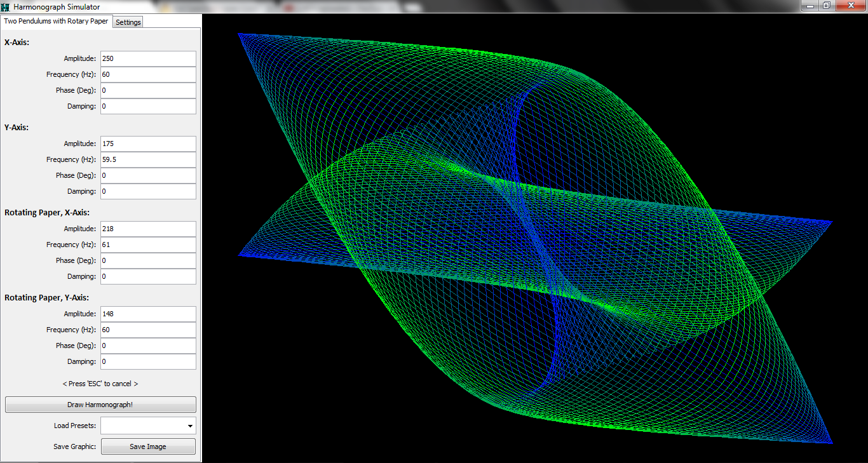Click the X-Axis Damping field
The width and height of the screenshot is (868, 463).
click(148, 106)
